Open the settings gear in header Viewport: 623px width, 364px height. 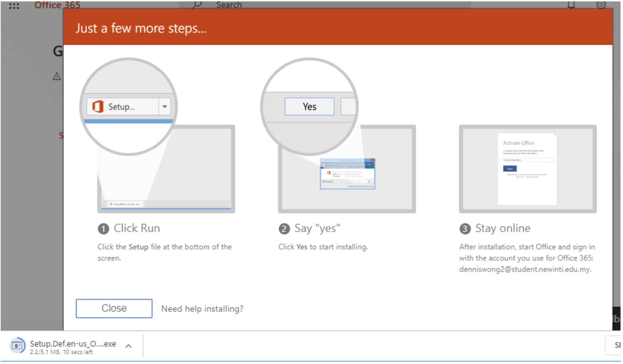tap(601, 5)
